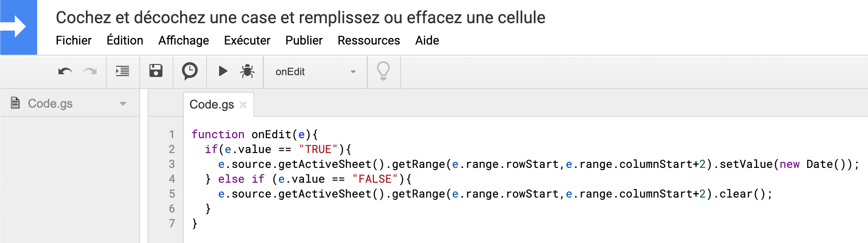The height and width of the screenshot is (243, 868).
Task: Indent the code with the indent icon
Action: tap(123, 71)
